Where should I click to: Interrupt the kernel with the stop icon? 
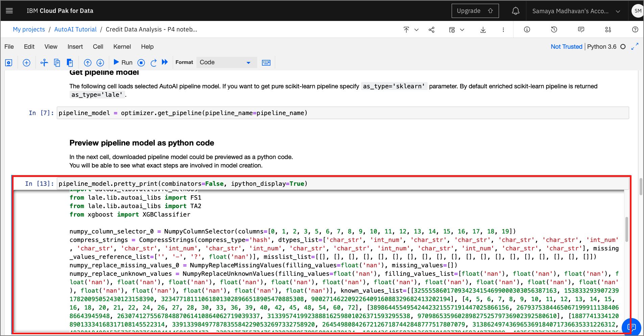[141, 63]
